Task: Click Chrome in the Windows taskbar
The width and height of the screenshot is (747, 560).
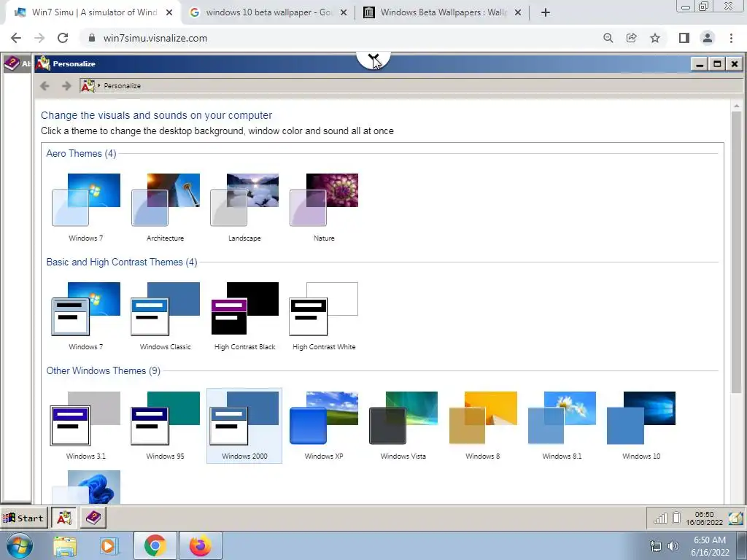Action: pyautogui.click(x=155, y=546)
